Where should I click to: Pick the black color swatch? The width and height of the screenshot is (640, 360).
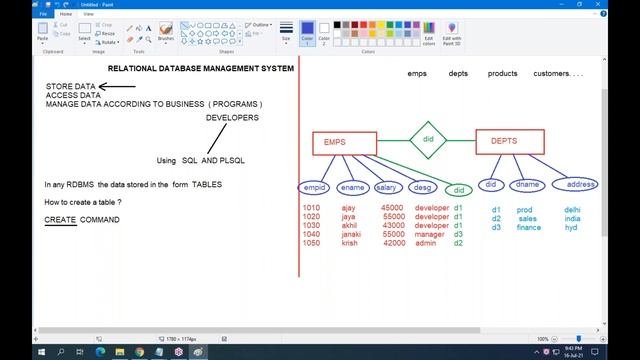click(337, 25)
